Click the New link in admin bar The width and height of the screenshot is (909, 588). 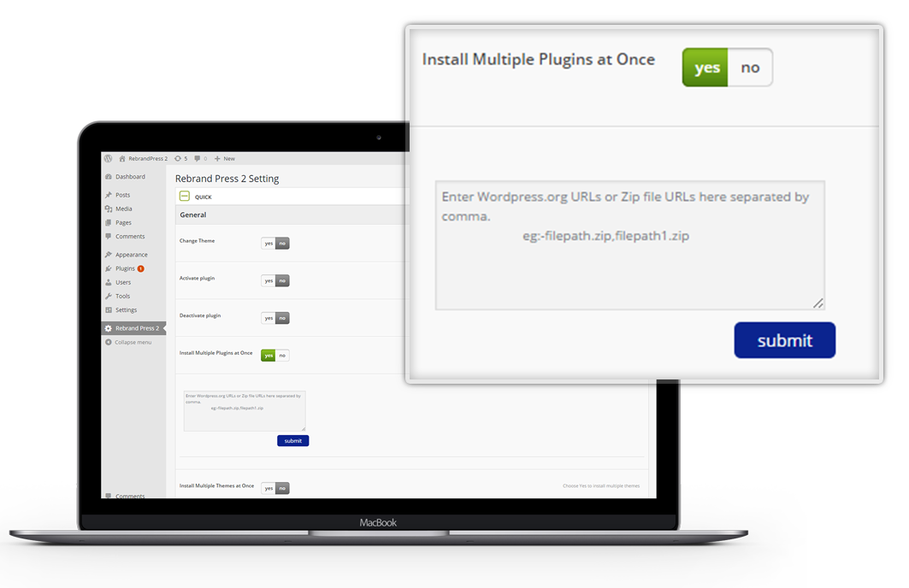(229, 158)
